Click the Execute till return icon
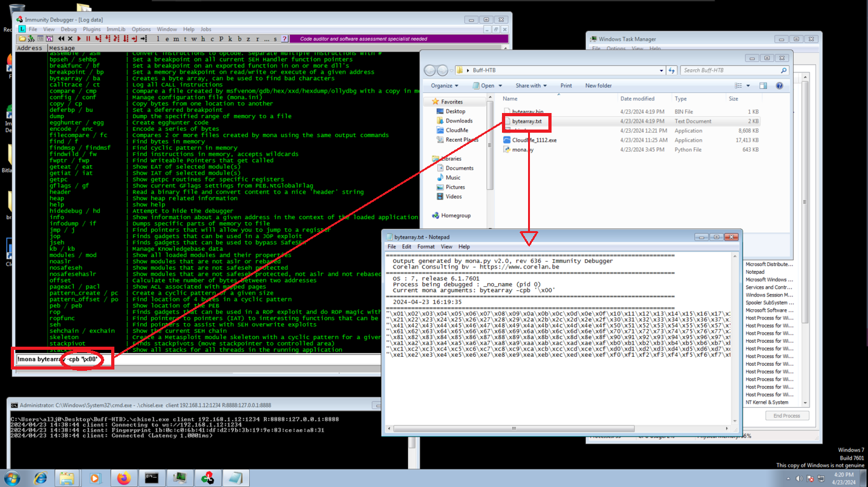The height and width of the screenshot is (487, 868). pyautogui.click(x=135, y=39)
